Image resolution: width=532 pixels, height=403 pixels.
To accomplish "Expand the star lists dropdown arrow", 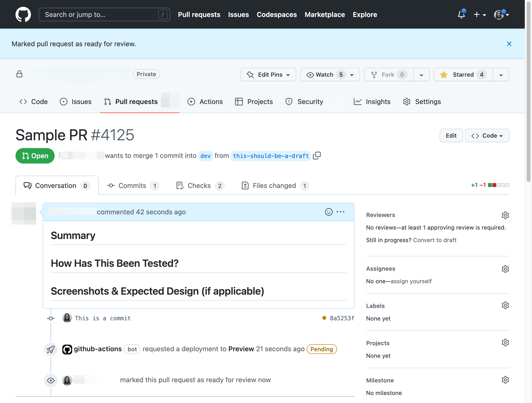I will pyautogui.click(x=501, y=75).
